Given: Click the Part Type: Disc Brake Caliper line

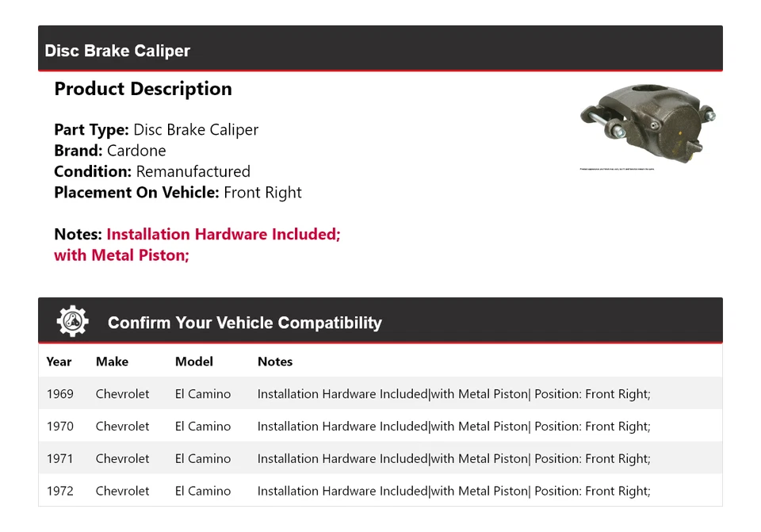Looking at the screenshot, I should [x=156, y=129].
